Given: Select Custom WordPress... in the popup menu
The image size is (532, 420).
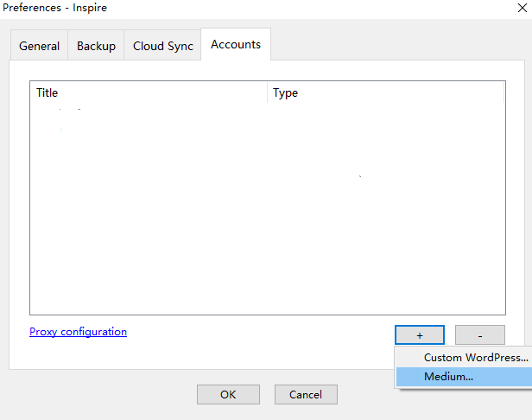Looking at the screenshot, I should [x=475, y=357].
